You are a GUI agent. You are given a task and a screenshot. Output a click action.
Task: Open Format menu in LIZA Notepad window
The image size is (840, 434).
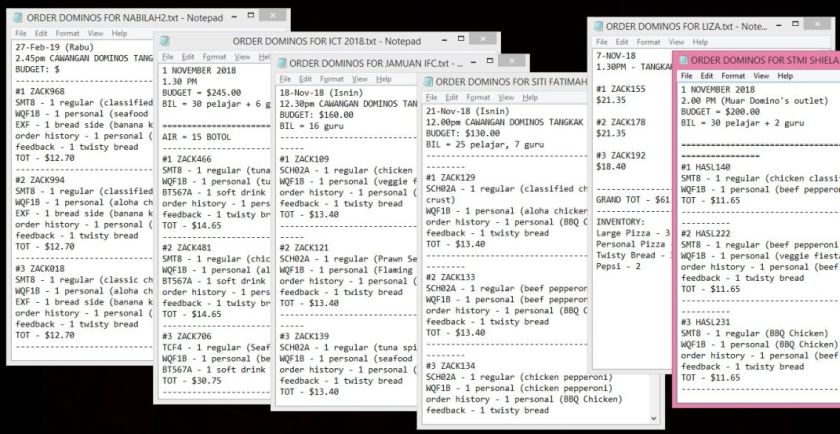point(648,42)
